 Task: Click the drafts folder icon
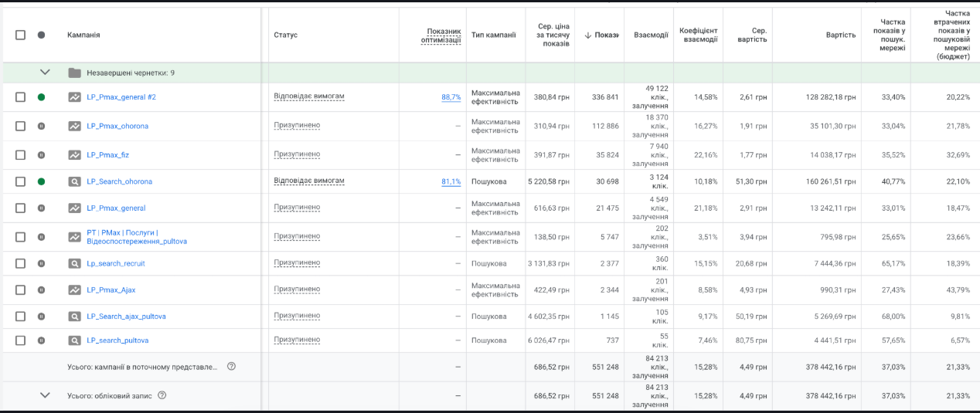click(x=74, y=73)
